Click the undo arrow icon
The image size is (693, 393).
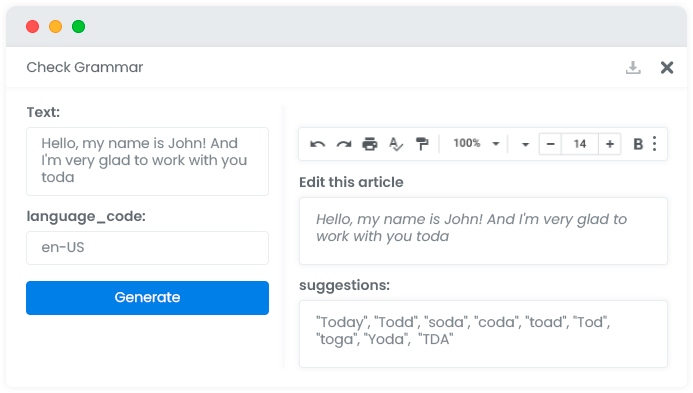pyautogui.click(x=317, y=144)
